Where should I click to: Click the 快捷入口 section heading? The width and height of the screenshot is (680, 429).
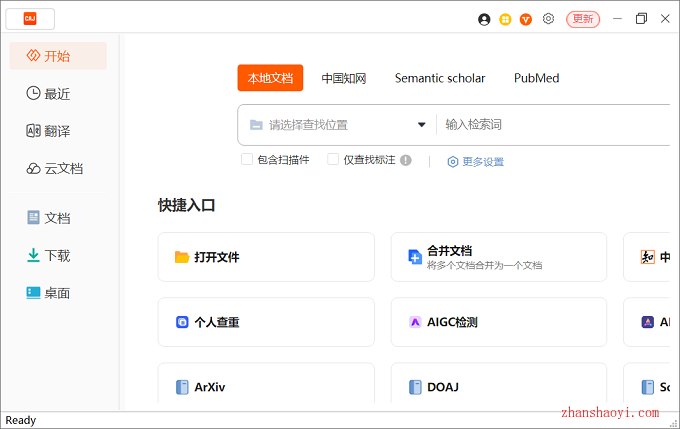[x=186, y=205]
